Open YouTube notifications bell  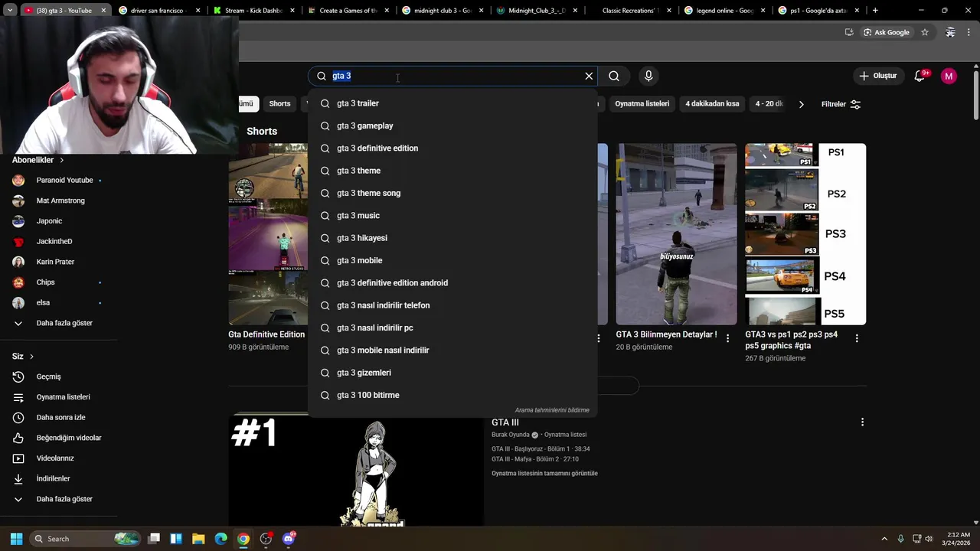(920, 76)
